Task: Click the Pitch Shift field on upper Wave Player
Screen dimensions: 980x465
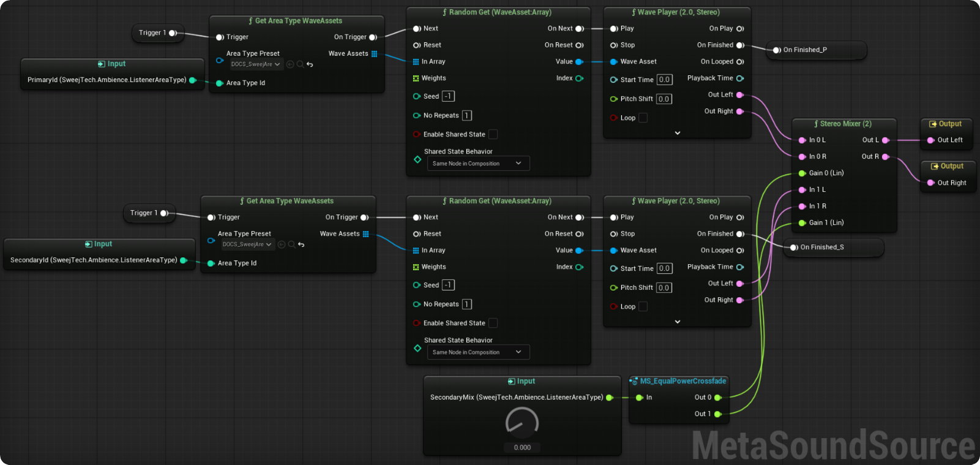Action: (664, 99)
